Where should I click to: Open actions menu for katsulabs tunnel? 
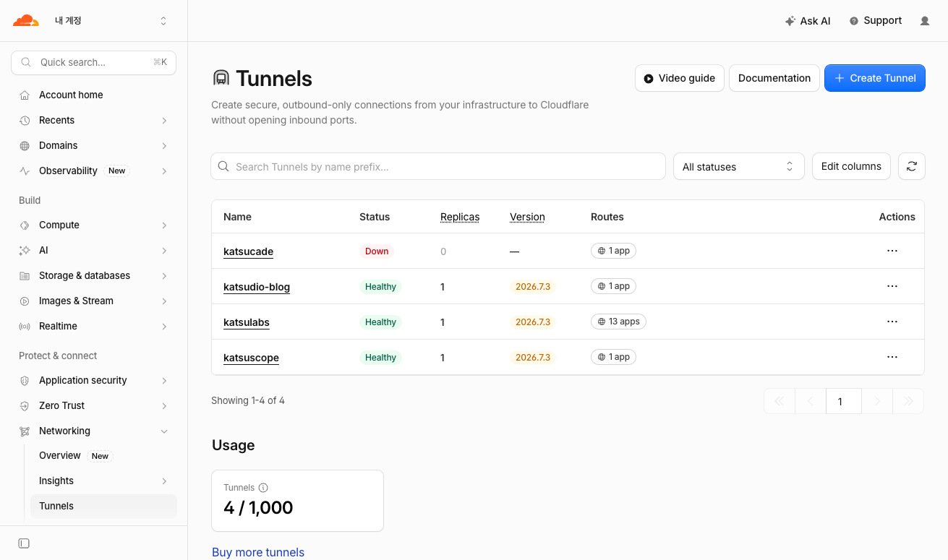[892, 322]
